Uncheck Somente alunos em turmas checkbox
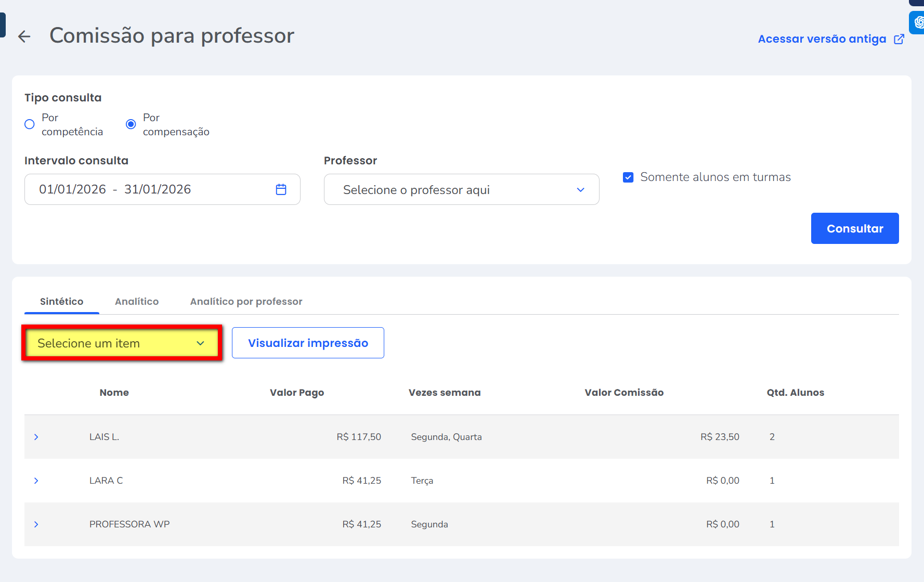This screenshot has height=582, width=924. [x=628, y=177]
